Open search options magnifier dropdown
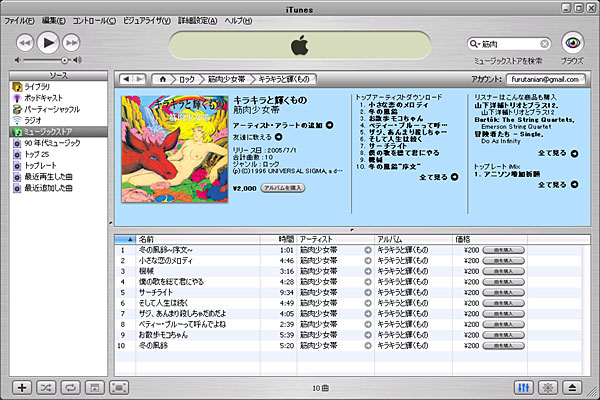Viewport: 600px width, 400px height. [x=473, y=44]
